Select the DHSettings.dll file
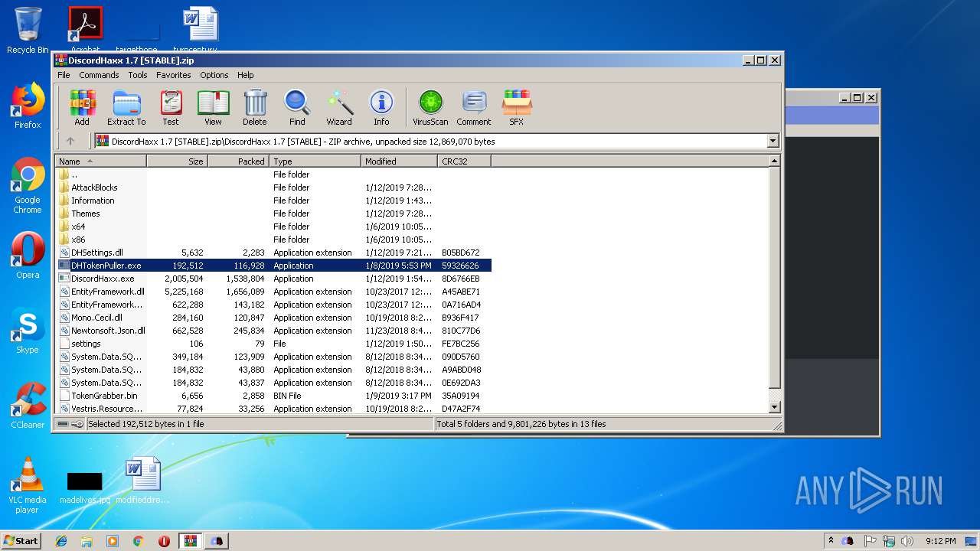 tap(97, 253)
